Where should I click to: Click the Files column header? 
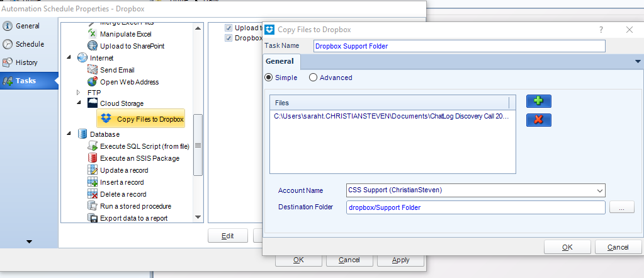[x=389, y=102]
